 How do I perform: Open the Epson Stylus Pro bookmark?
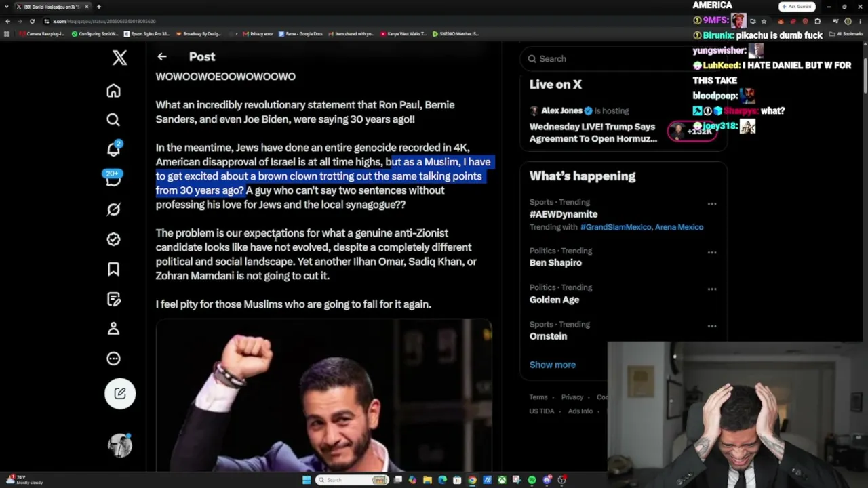147,34
